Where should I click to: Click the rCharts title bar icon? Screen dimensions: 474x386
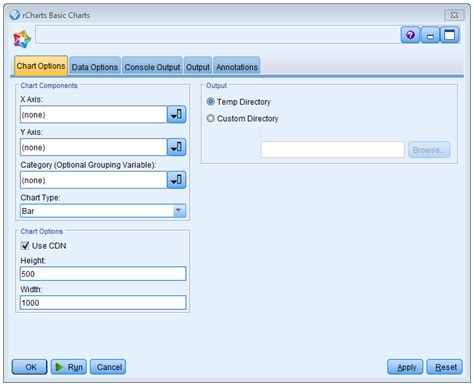coord(15,15)
